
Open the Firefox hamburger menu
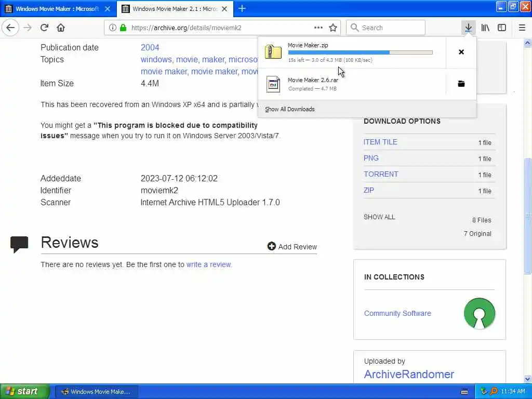point(522,28)
